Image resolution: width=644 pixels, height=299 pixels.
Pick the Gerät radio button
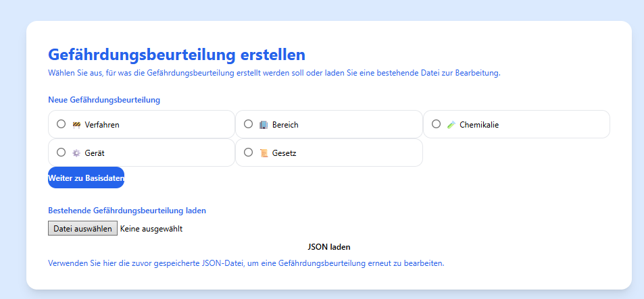tap(61, 153)
